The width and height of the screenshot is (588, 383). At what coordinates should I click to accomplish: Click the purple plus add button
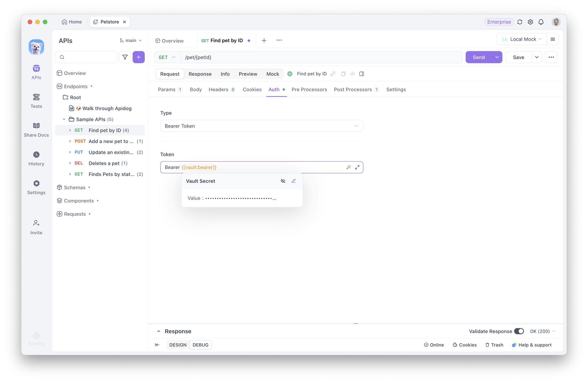[138, 57]
